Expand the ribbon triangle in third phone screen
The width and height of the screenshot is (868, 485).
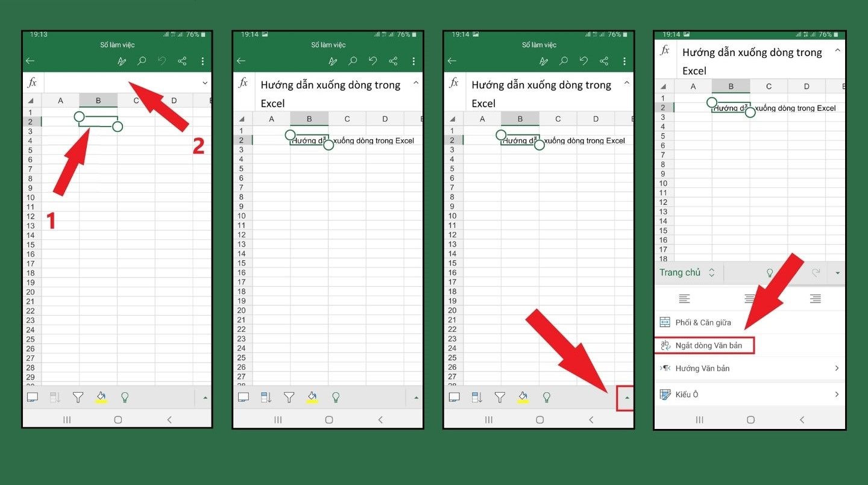point(627,398)
